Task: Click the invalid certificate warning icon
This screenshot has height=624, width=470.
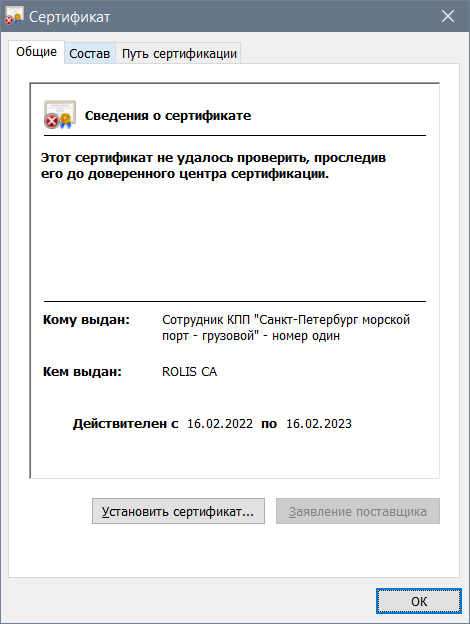Action: tap(60, 115)
